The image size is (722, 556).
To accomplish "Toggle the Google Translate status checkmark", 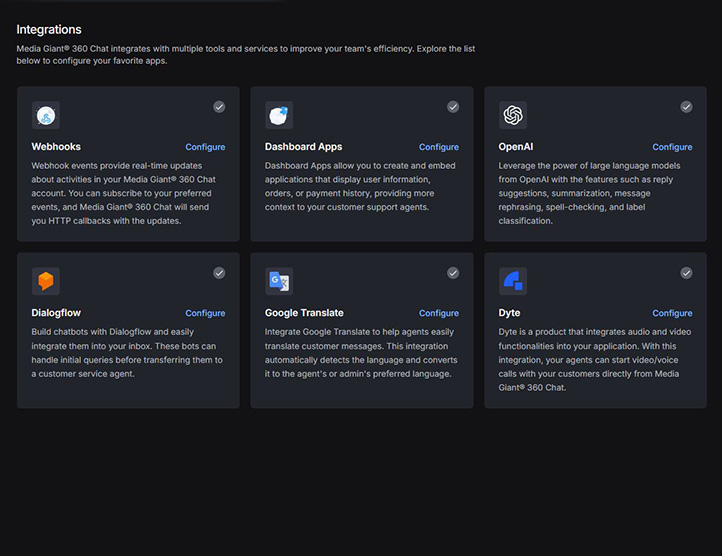I will point(453,273).
